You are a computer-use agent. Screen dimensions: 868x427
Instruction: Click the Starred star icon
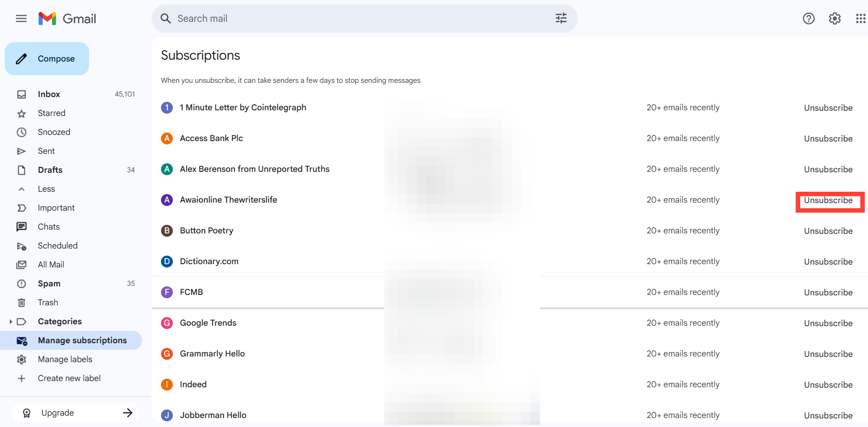[x=21, y=113]
